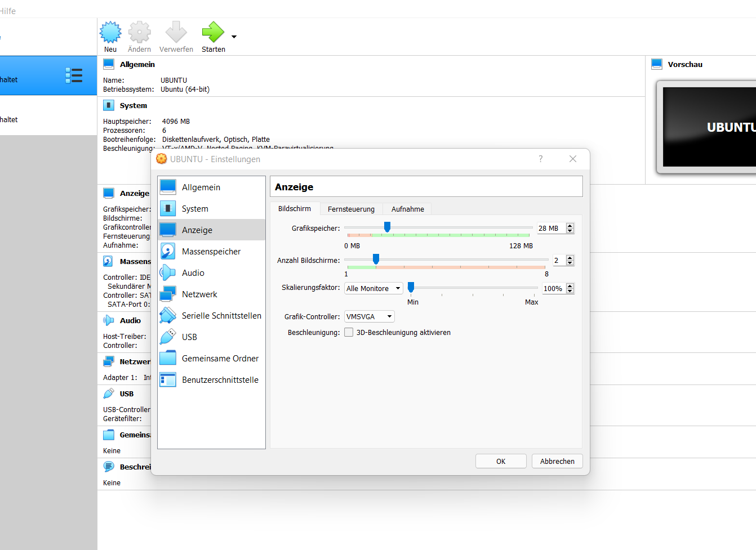Image resolution: width=756 pixels, height=550 pixels.
Task: Click the 100% scale factor input field
Action: tap(554, 288)
